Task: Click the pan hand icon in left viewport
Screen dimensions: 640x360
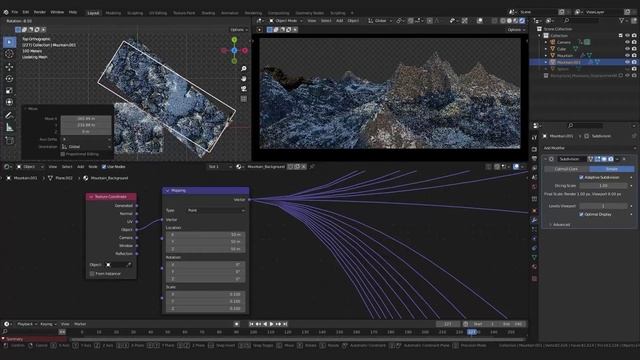Action: 244,78
